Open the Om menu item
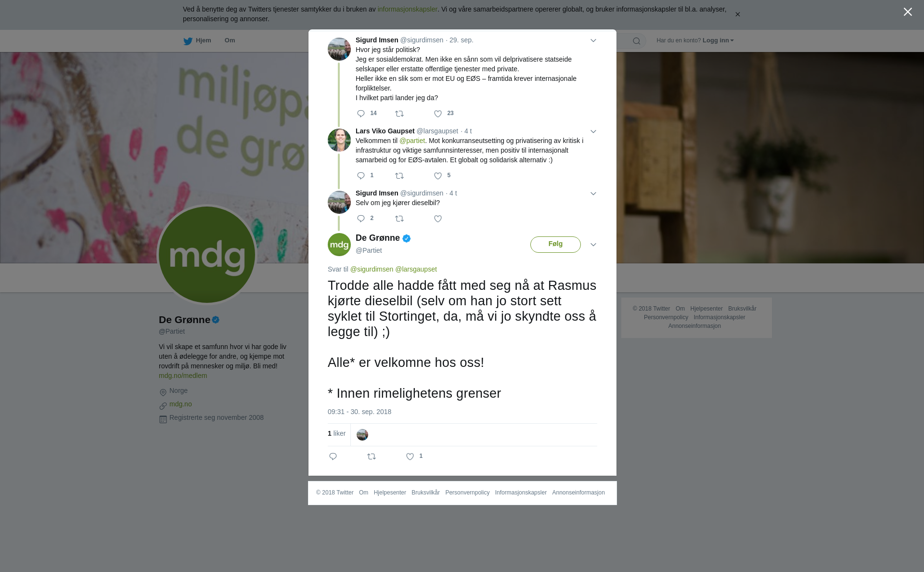Viewport: 924px width, 572px height. click(x=230, y=40)
